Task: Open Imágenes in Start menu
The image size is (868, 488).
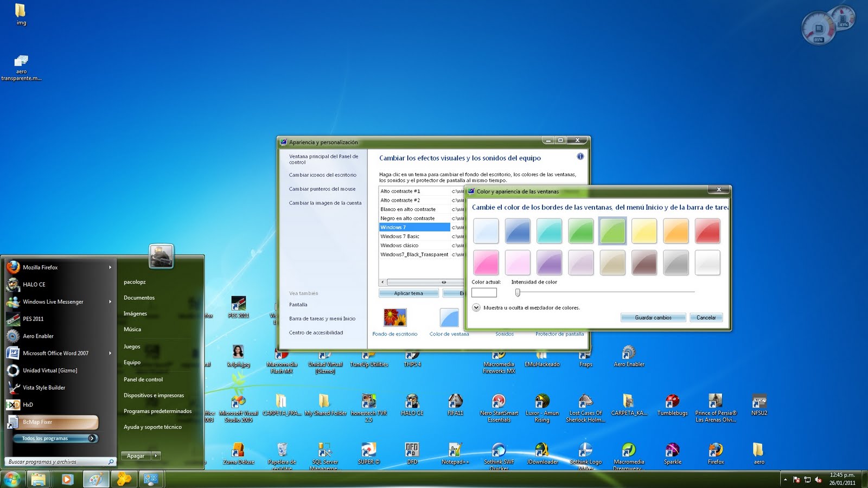Action: (x=135, y=313)
